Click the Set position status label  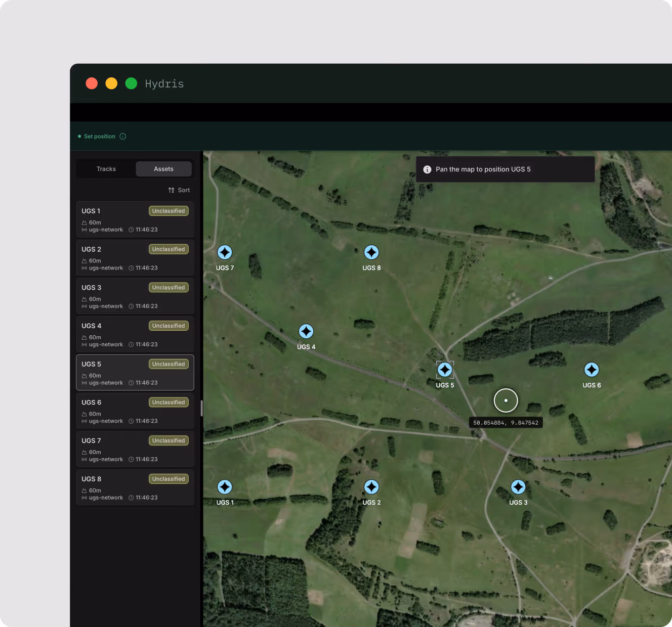(100, 137)
